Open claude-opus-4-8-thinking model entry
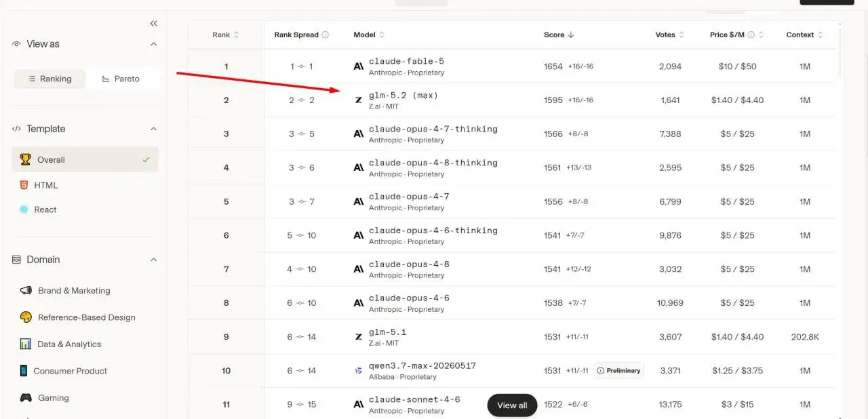The width and height of the screenshot is (868, 419). tap(433, 163)
